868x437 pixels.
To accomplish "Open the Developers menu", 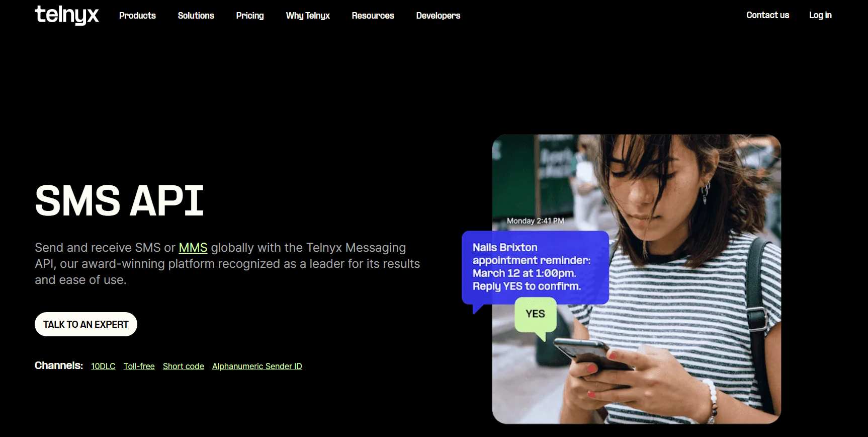I will tap(438, 16).
